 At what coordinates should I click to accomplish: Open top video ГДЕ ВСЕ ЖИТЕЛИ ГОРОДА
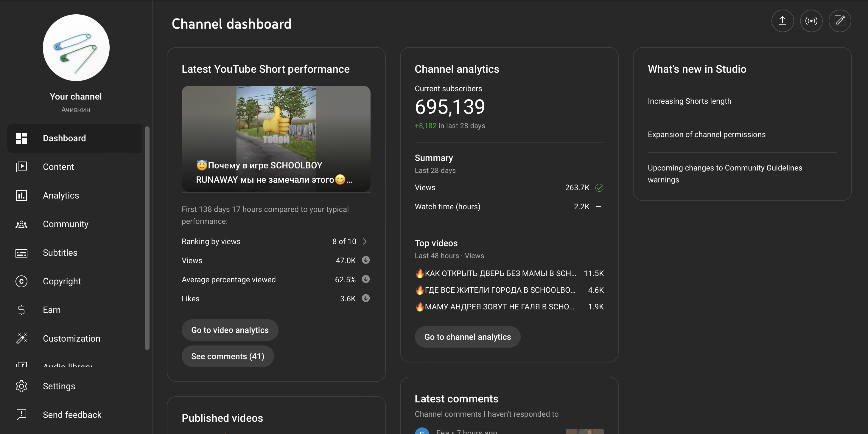495,290
